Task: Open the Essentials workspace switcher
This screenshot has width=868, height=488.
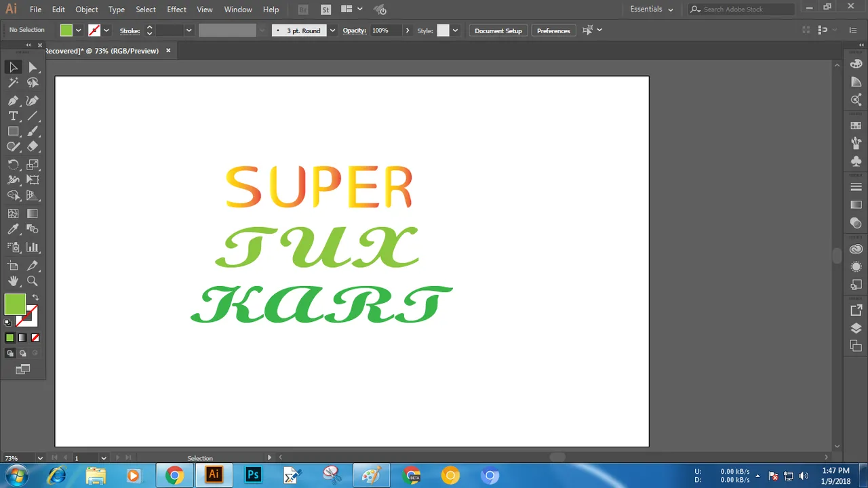Action: [x=652, y=9]
